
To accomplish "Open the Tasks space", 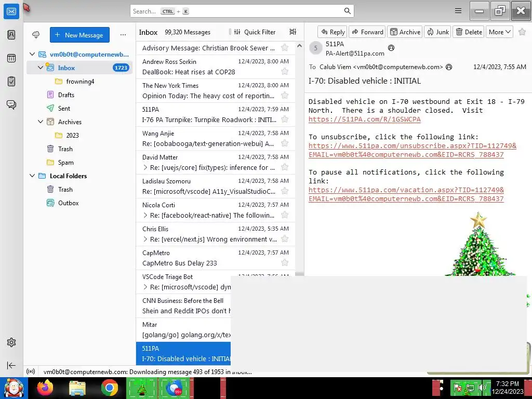I will click(x=11, y=82).
